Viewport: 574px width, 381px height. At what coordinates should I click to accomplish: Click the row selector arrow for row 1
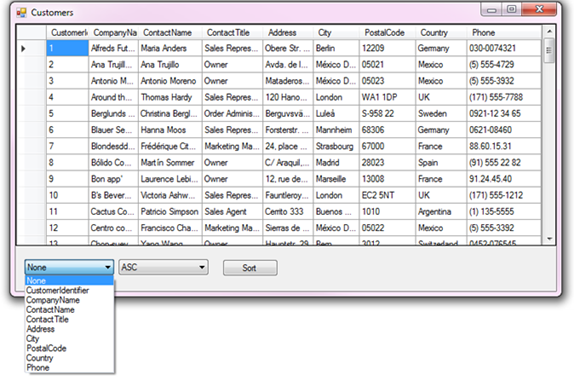click(x=23, y=48)
